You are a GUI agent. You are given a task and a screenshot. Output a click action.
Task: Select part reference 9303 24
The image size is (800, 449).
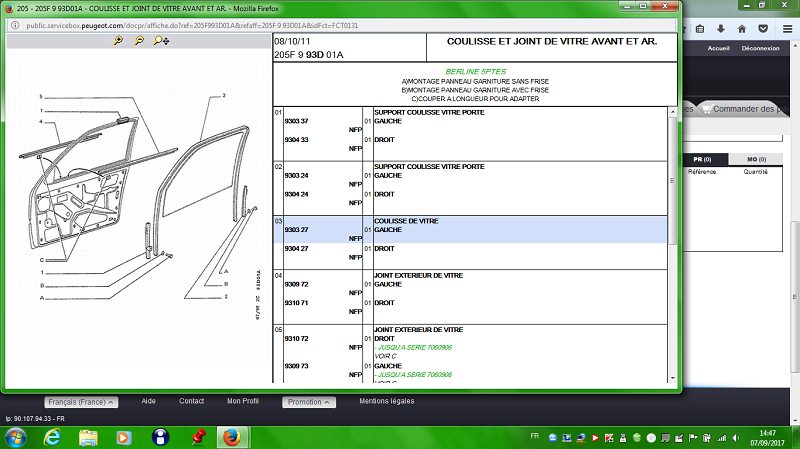click(x=296, y=176)
